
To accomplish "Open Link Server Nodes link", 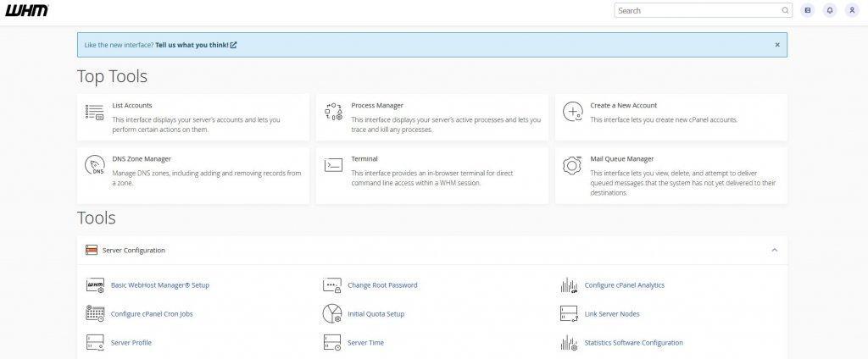I will click(612, 313).
